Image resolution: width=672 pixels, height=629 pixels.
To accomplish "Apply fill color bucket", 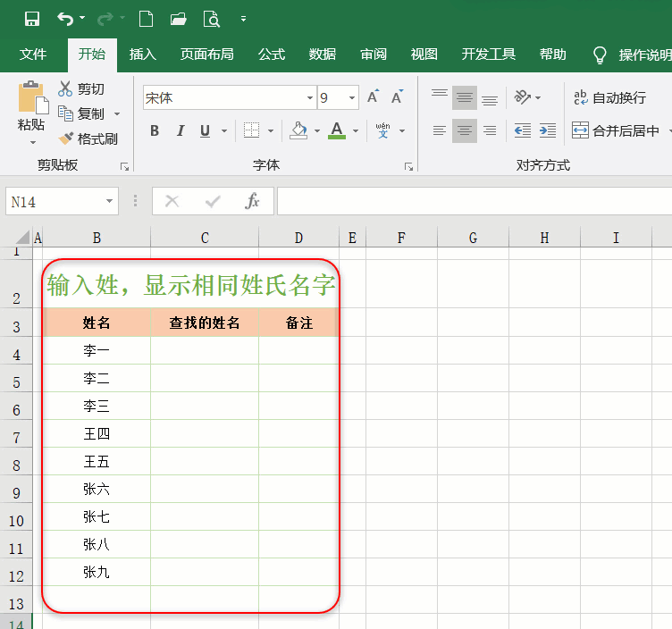I will [x=298, y=130].
